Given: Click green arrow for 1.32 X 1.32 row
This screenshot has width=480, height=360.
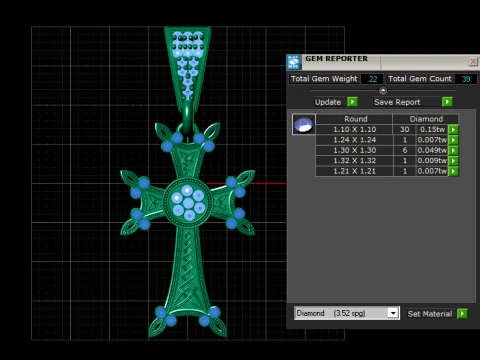Looking at the screenshot, I should pos(453,161).
